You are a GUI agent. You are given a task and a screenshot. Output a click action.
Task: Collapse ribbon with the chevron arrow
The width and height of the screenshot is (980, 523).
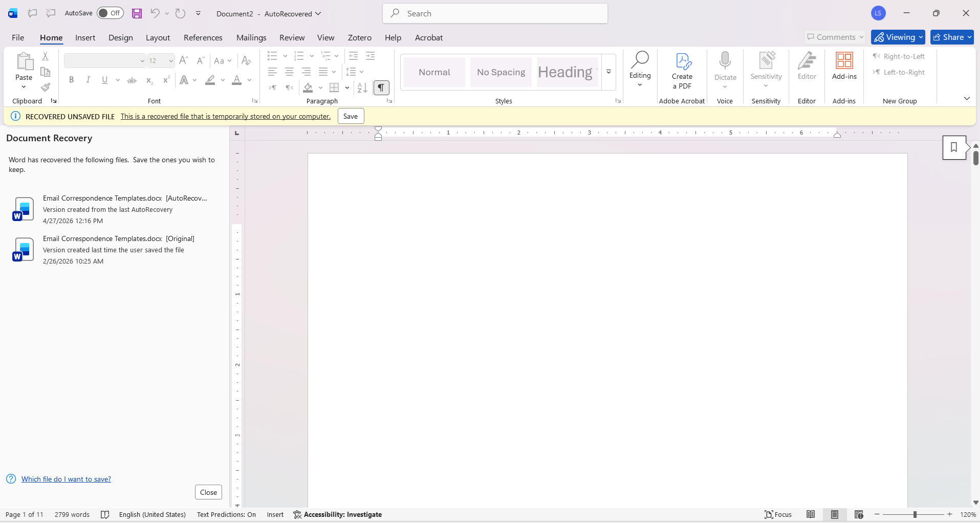coord(967,98)
